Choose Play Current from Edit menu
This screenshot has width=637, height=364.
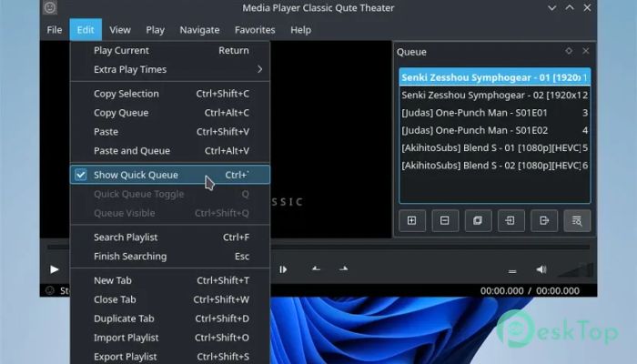170,50
